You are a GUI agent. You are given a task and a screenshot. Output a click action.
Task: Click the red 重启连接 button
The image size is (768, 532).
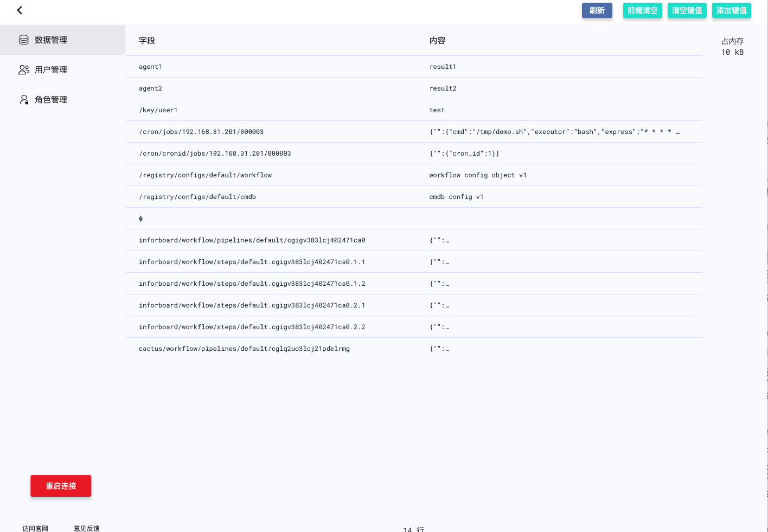point(61,486)
